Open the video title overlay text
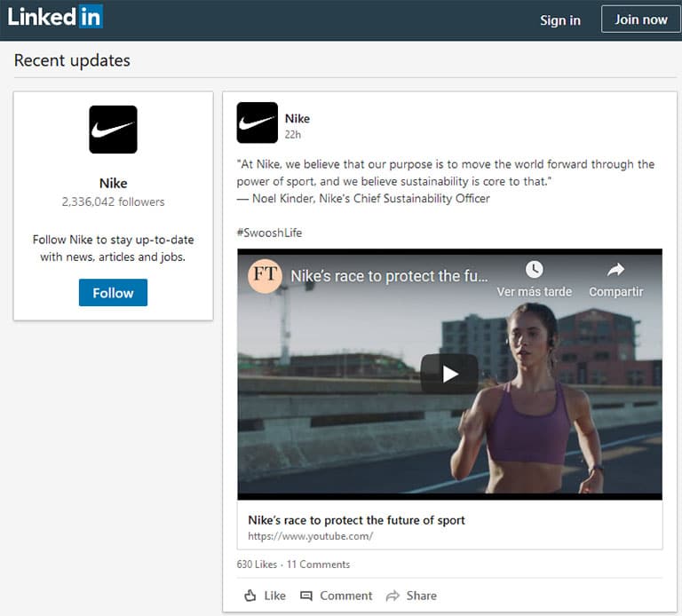The image size is (682, 616). click(x=389, y=276)
